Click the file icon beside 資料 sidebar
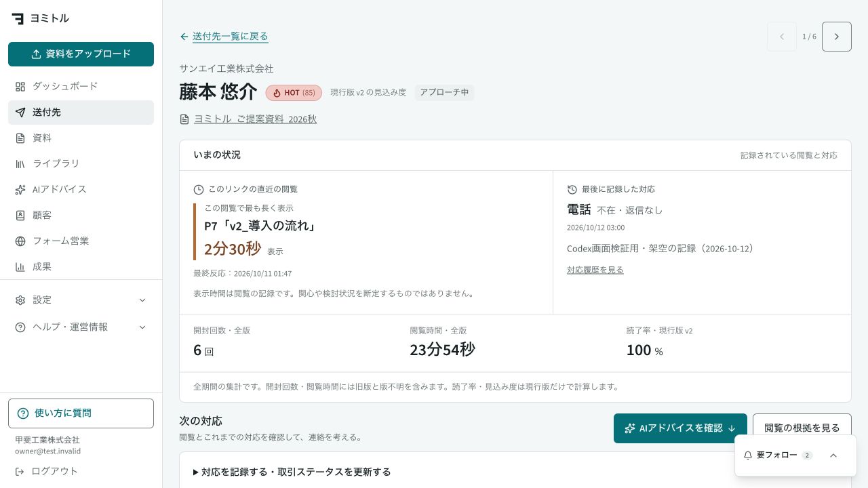Viewport: 868px width, 488px height. tap(20, 138)
